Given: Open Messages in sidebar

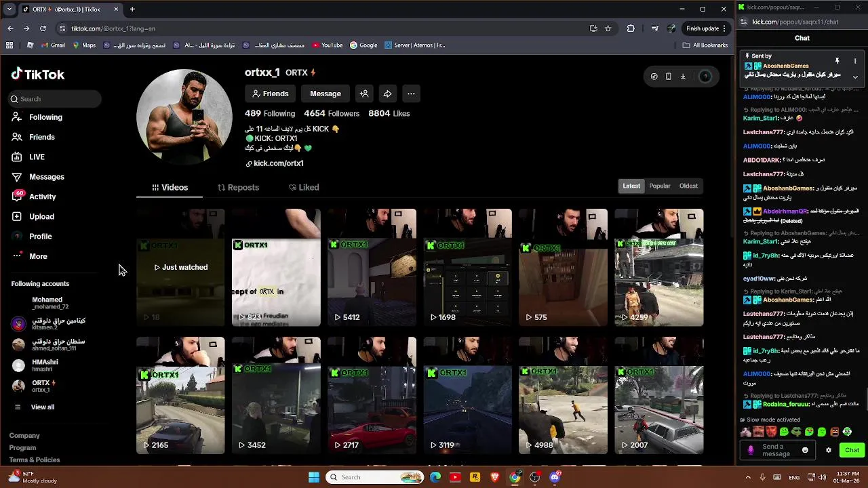Looking at the screenshot, I should [x=38, y=177].
